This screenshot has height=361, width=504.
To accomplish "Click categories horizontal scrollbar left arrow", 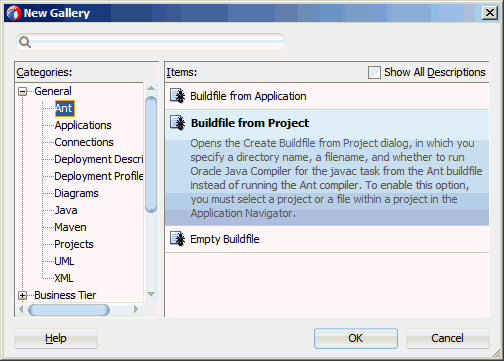I will 21,309.
